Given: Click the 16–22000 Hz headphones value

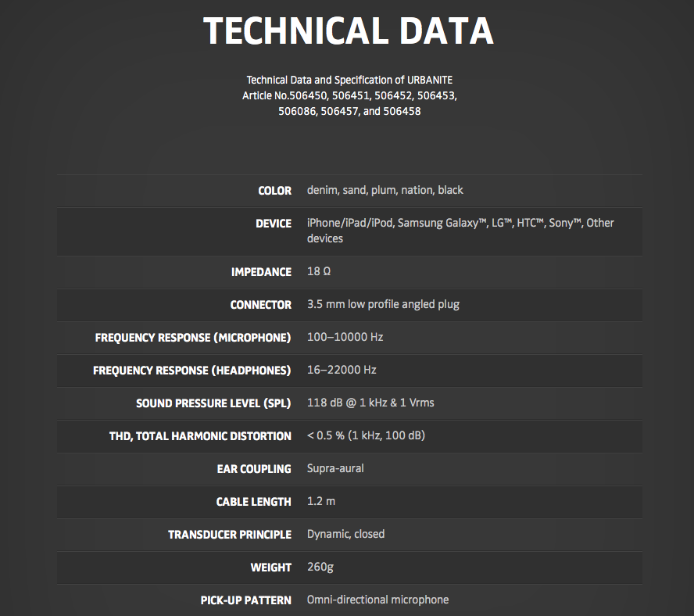Looking at the screenshot, I should pos(342,370).
